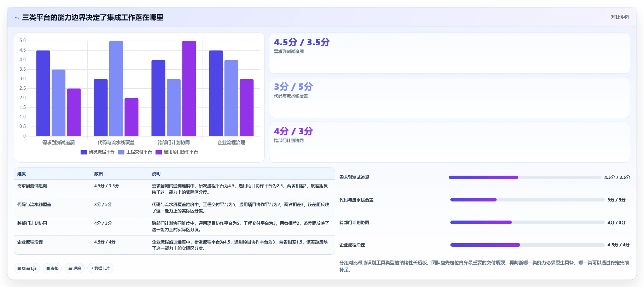
Task: Click the 跨部门计划协同 x-axis label on chart
Action: pyautogui.click(x=174, y=142)
